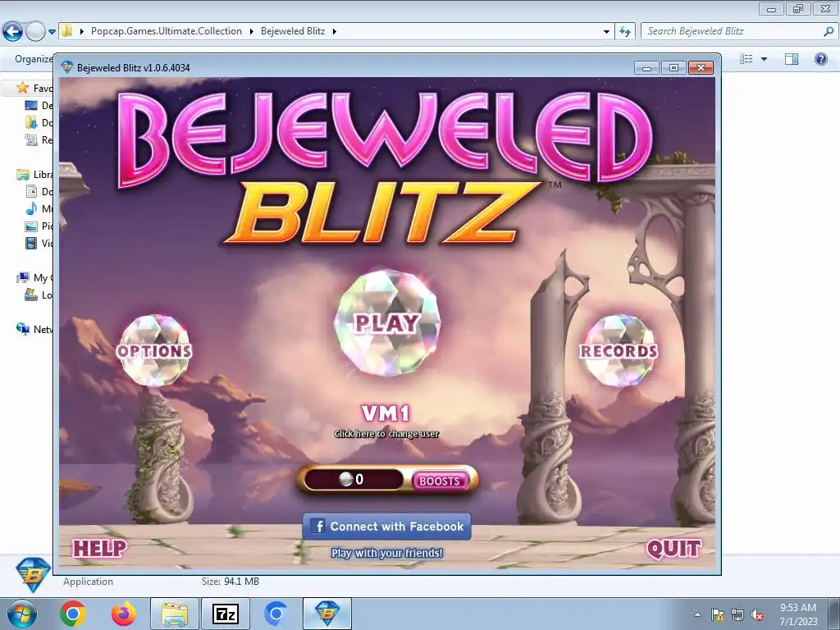The height and width of the screenshot is (630, 840).
Task: View the RECORDS gem
Action: pos(619,350)
